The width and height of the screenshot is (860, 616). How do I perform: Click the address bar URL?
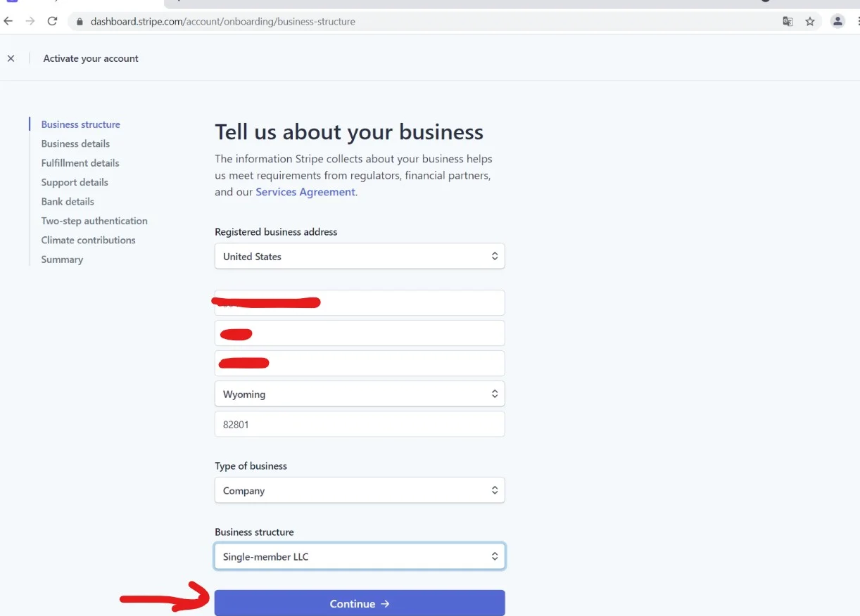[x=223, y=22]
